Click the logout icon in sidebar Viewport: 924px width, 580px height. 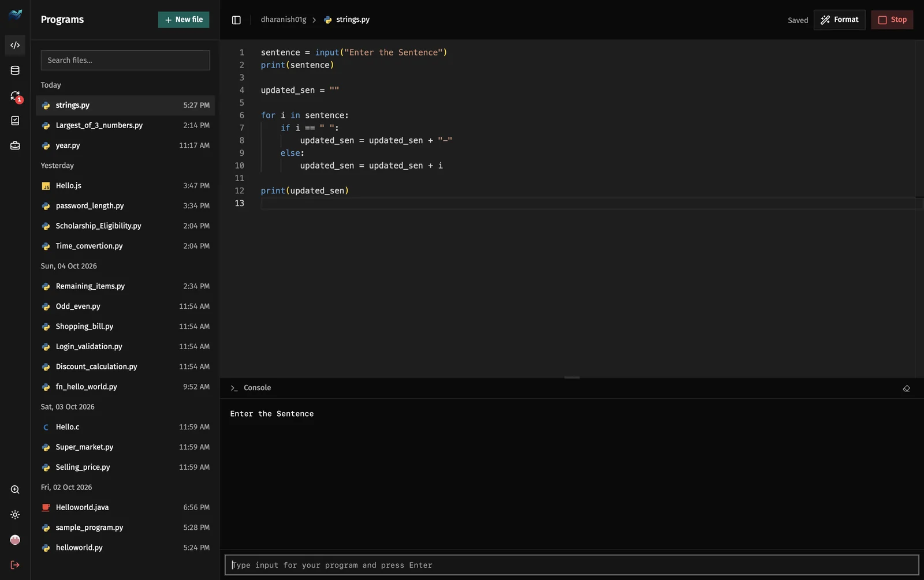click(15, 565)
